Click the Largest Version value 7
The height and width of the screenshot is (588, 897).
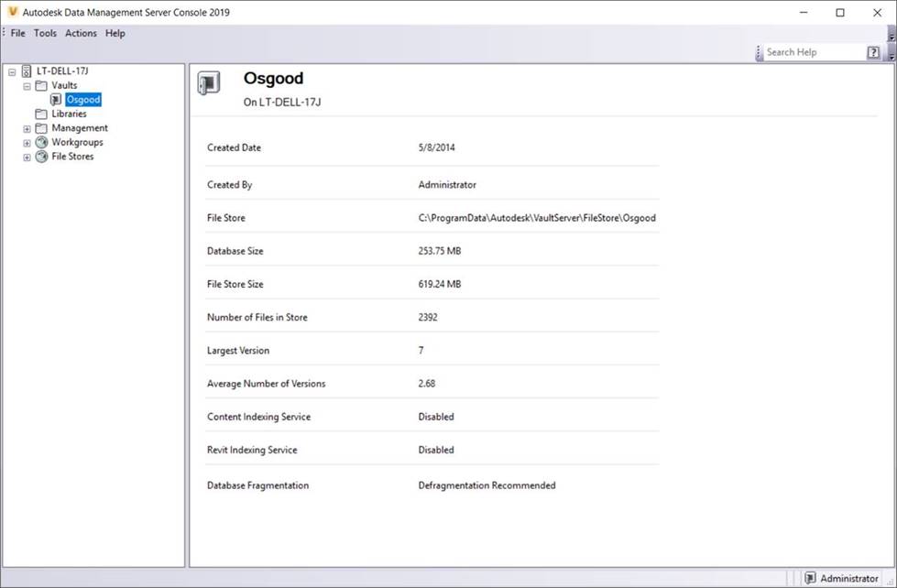coord(421,351)
